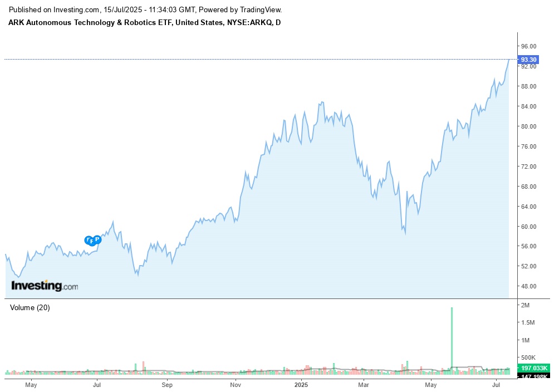Click the Mar label on time axis
This screenshot has width=554, height=392.
364,385
